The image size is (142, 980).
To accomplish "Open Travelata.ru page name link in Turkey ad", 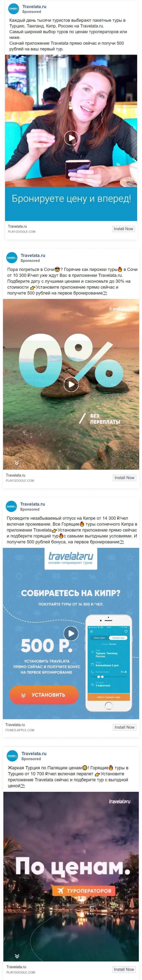I will point(34,753).
